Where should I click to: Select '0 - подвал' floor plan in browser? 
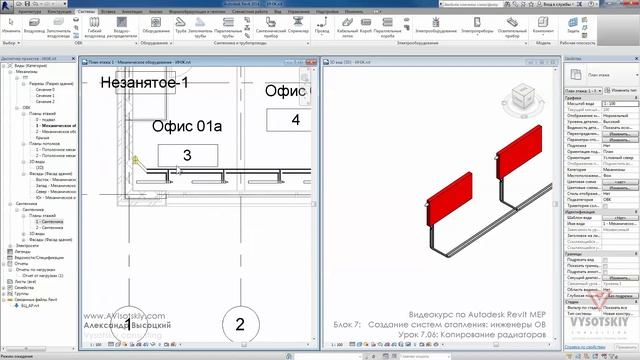click(45, 120)
